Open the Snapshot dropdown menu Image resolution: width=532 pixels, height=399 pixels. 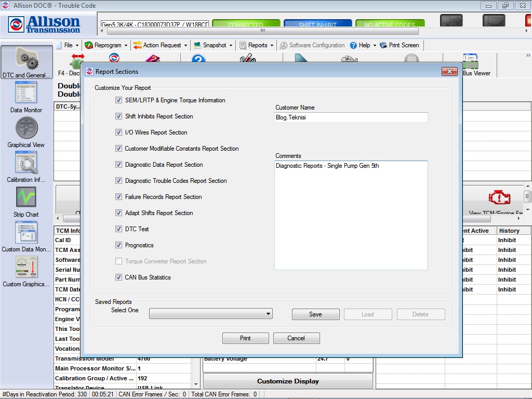point(213,45)
